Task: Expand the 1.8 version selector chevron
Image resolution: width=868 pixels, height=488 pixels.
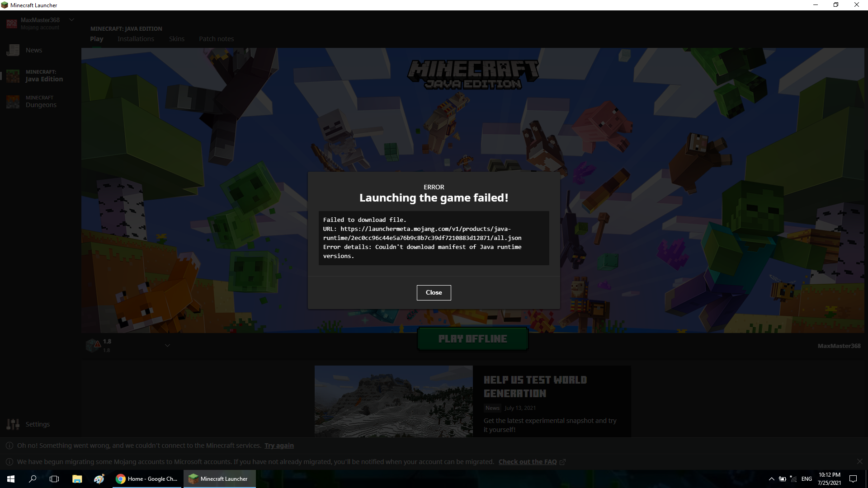Action: coord(167,346)
